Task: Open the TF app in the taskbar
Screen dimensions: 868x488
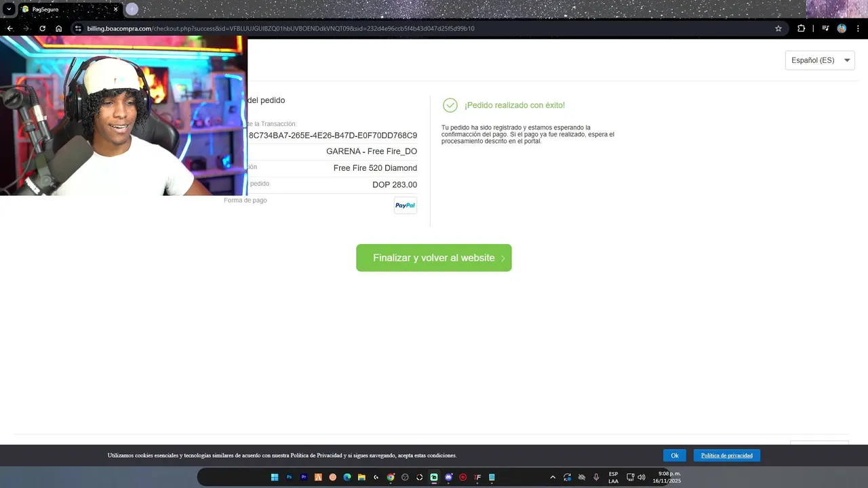Action: [x=477, y=477]
